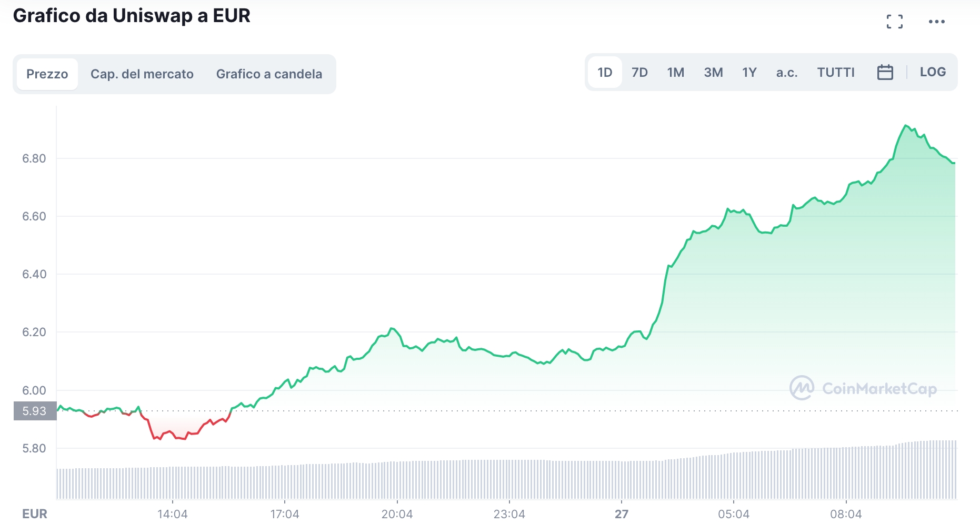Select the TUTTI all-time range
The image size is (980, 524).
(x=836, y=72)
